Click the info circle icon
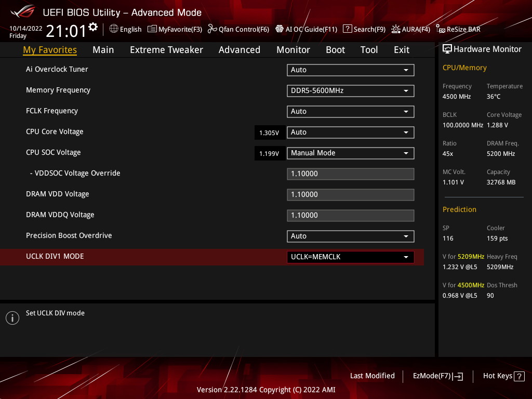The height and width of the screenshot is (399, 532). coord(12,318)
